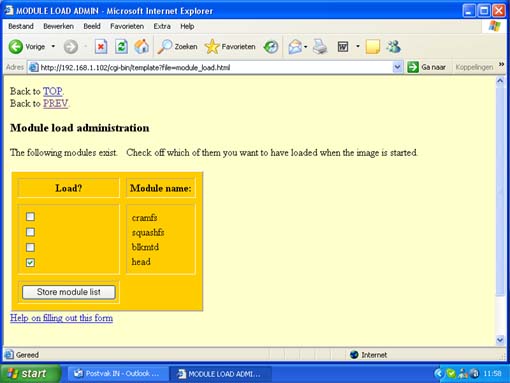510x383 pixels.
Task: Click the blkmtd module name
Action: coord(145,247)
